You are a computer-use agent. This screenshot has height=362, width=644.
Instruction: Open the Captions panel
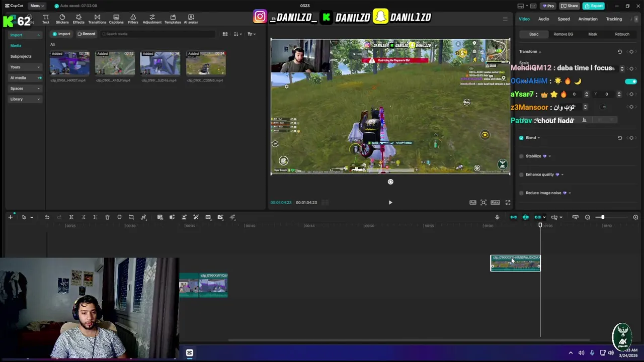pyautogui.click(x=116, y=19)
